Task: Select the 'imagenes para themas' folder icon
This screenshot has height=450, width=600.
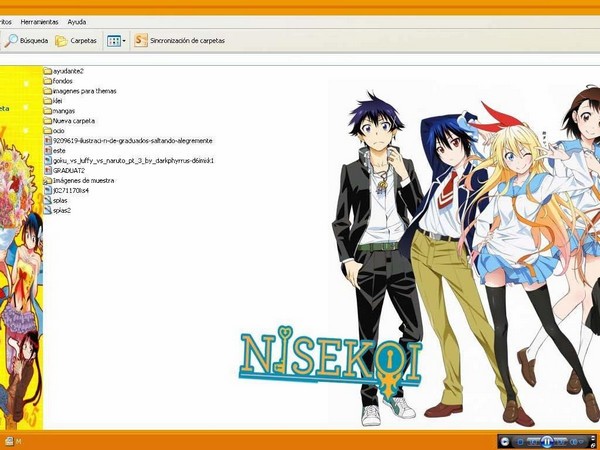Action: coord(47,91)
